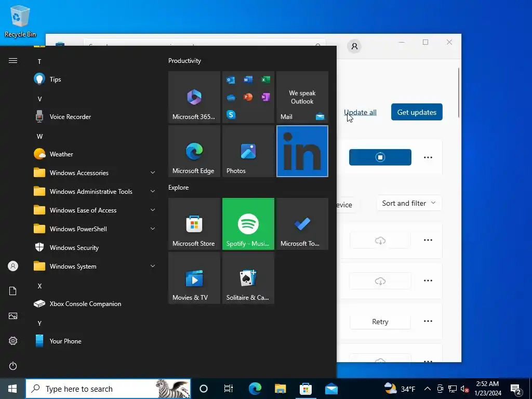Open Microsoft Store profile icon
Viewport: 532px width, 399px height.
[x=354, y=46]
